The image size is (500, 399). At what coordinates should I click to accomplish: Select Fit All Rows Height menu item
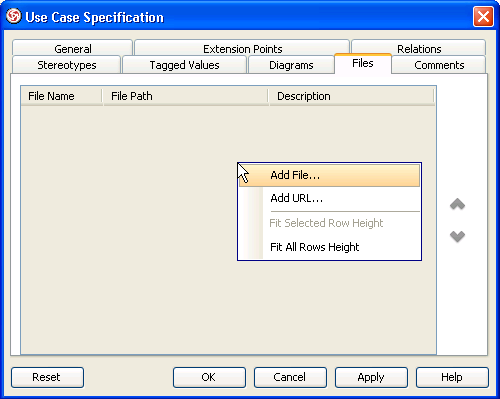pos(329,247)
